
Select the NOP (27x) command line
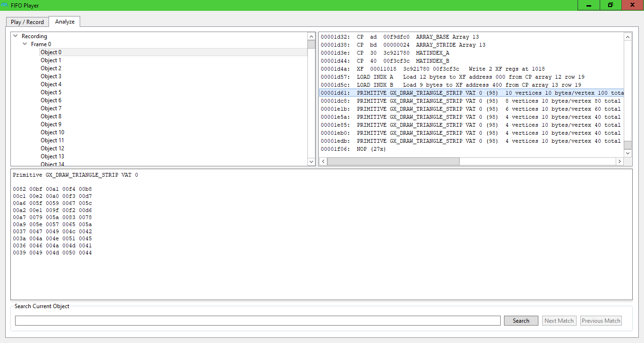coord(471,149)
